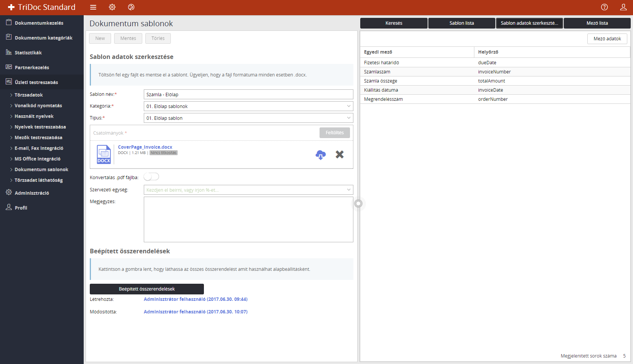Toggle the Konvertálás .pdf fájlba switch
Viewport: 633px width, 364px height.
151,177
